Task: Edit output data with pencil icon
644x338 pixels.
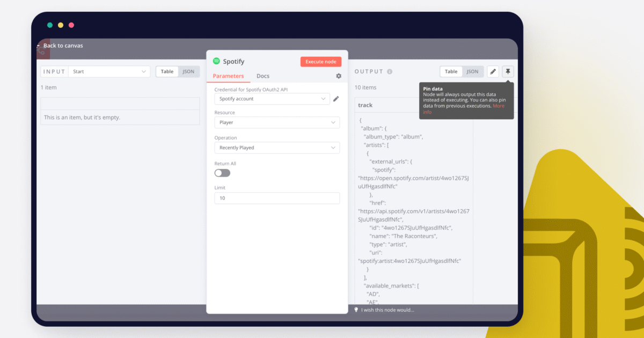Action: pyautogui.click(x=493, y=71)
